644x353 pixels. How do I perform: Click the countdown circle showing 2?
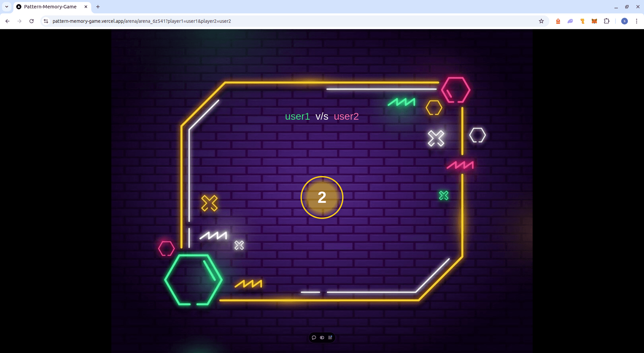[322, 197]
